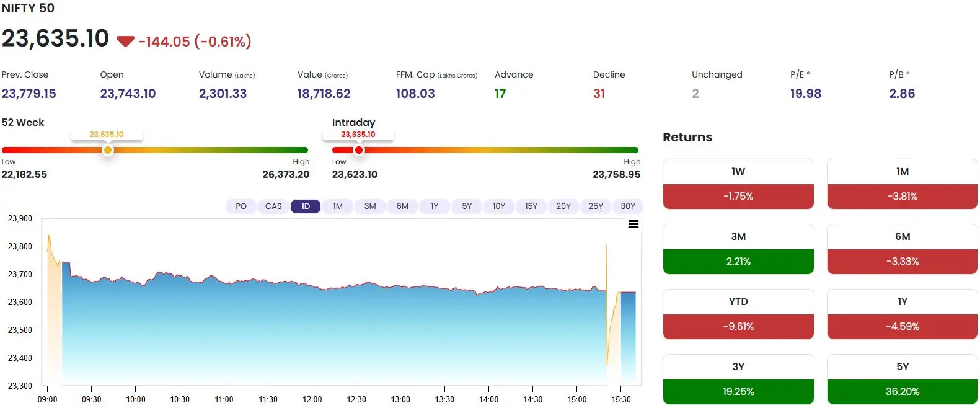The image size is (980, 408).
Task: Open the chart hamburger menu
Action: (633, 224)
